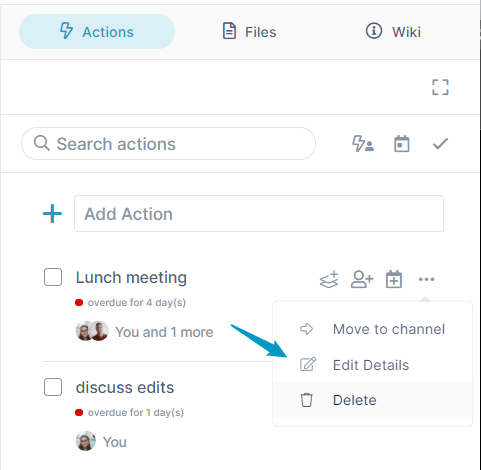Click the Add Action text box
The width and height of the screenshot is (481, 470).
(259, 214)
